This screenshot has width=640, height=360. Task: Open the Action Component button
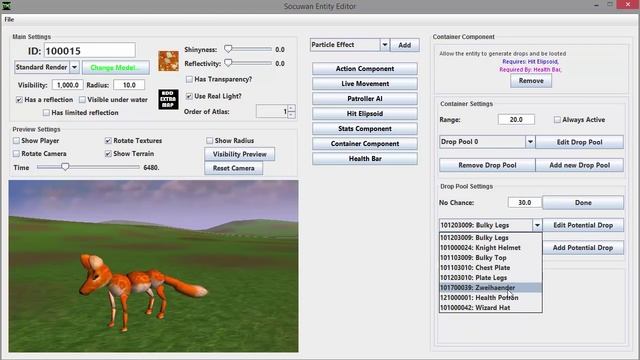(x=365, y=69)
